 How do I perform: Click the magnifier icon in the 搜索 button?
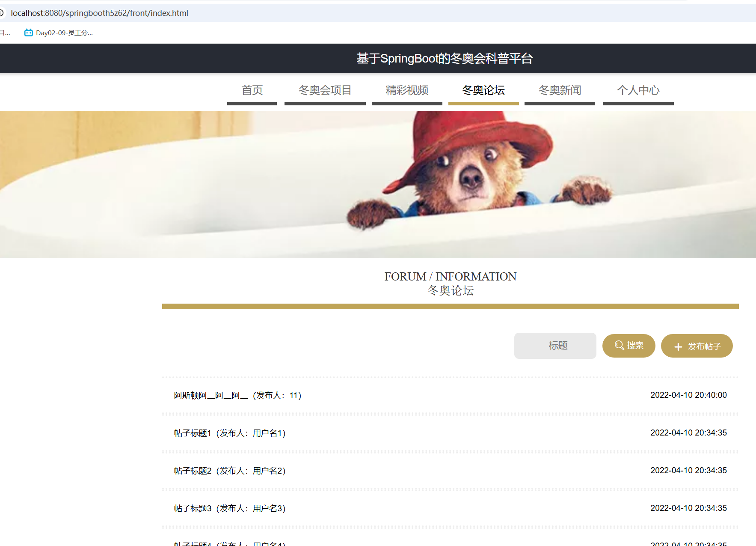pyautogui.click(x=620, y=345)
